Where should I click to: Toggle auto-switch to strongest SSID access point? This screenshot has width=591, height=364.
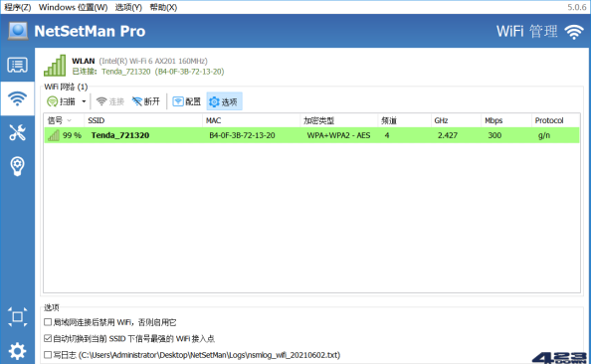(48, 338)
